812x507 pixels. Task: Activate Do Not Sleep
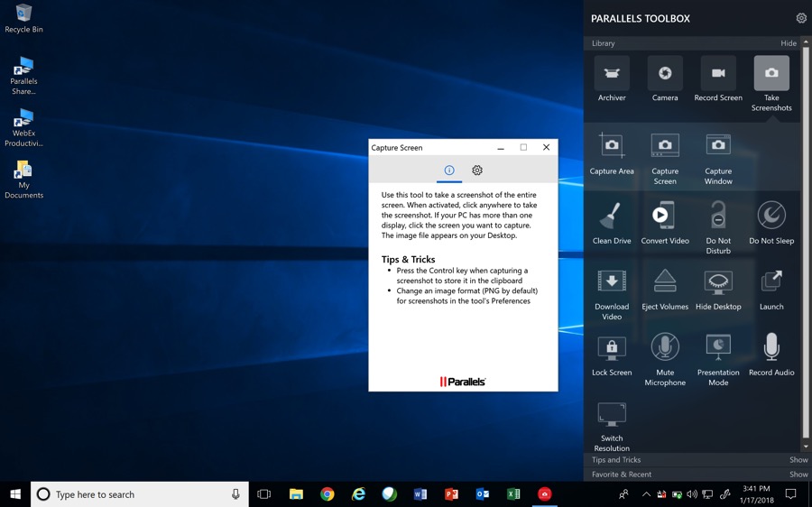click(x=771, y=223)
